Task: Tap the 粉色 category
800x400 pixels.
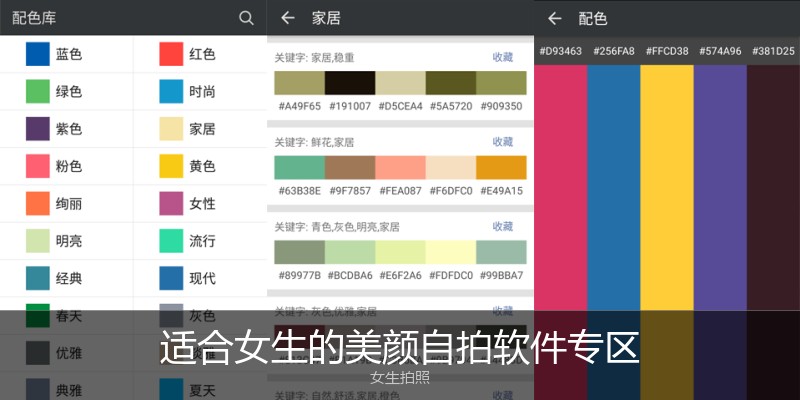Action: [67, 166]
